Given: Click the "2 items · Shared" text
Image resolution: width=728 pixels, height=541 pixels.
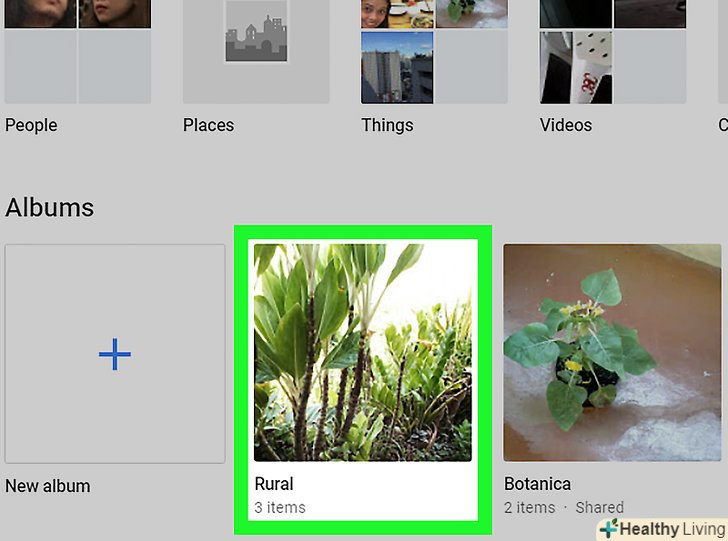Looking at the screenshot, I should [x=564, y=507].
